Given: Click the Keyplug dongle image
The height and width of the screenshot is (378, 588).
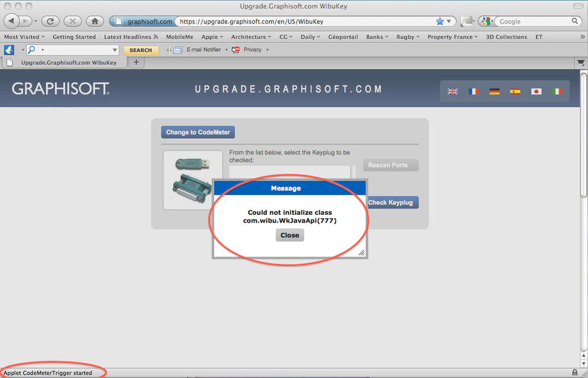Looking at the screenshot, I should 192,180.
